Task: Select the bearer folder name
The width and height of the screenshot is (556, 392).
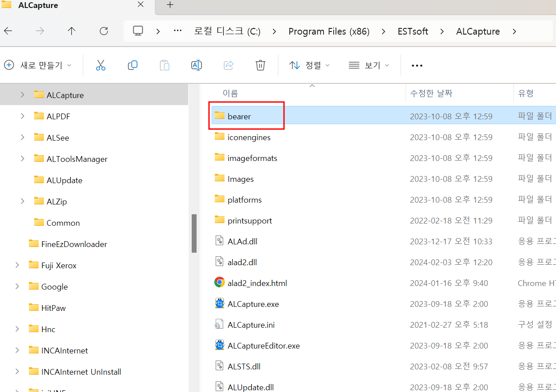Action: pyautogui.click(x=239, y=116)
